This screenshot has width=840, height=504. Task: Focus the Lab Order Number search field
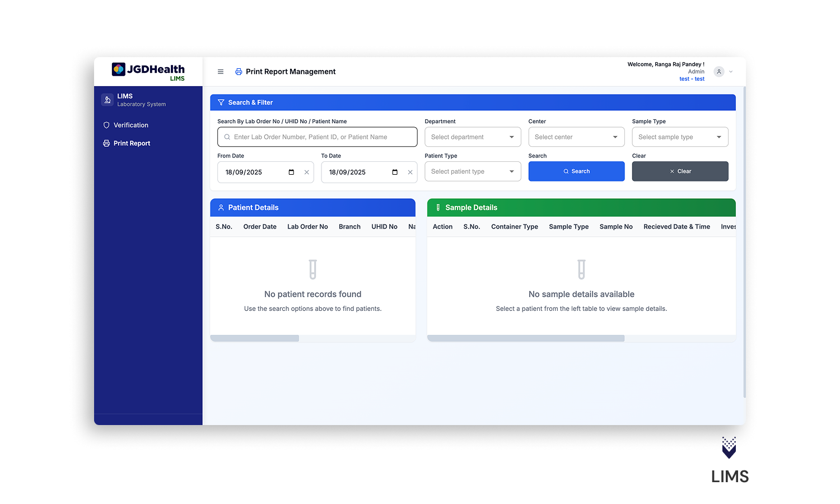(x=317, y=137)
